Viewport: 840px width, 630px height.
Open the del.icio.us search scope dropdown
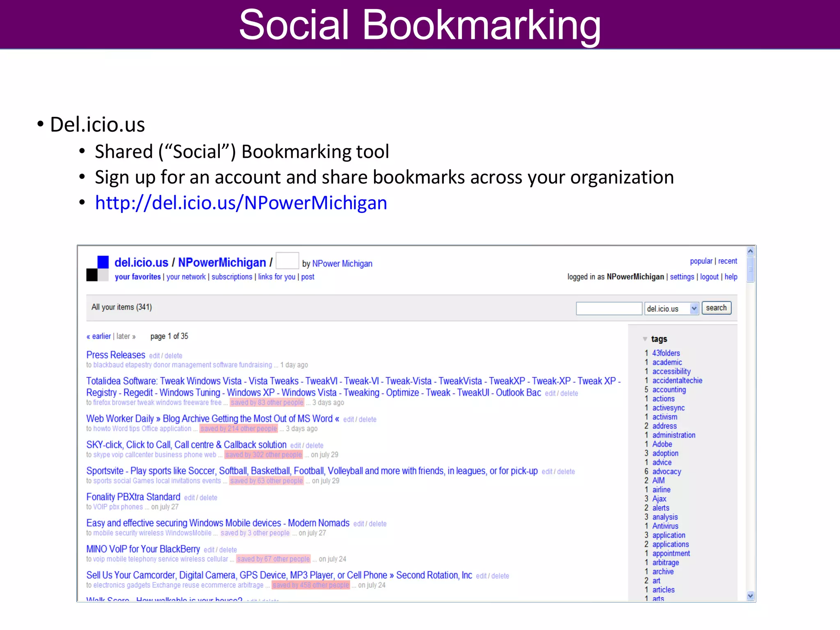(x=694, y=308)
